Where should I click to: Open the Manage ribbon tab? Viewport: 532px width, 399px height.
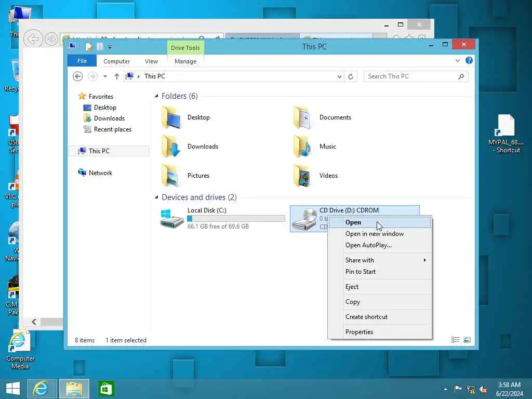[185, 61]
